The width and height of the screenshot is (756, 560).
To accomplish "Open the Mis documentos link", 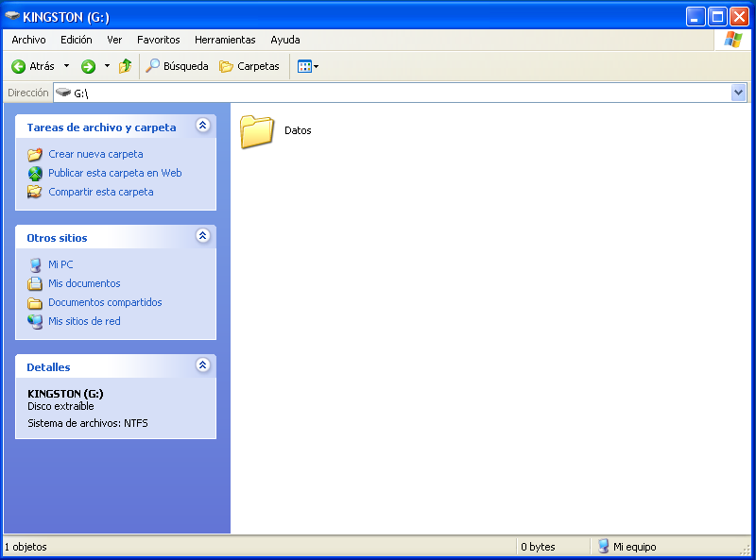I will pyautogui.click(x=84, y=283).
